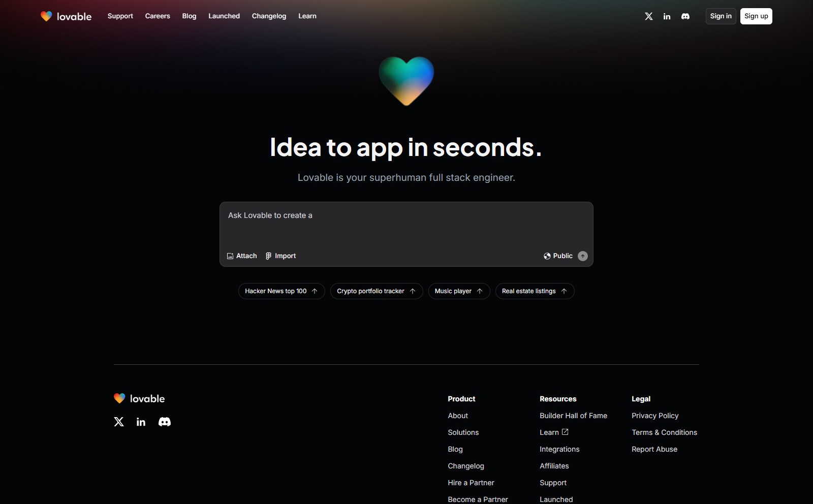Choose the Hacker News top 100 suggestion
The height and width of the screenshot is (504, 813).
(x=282, y=291)
